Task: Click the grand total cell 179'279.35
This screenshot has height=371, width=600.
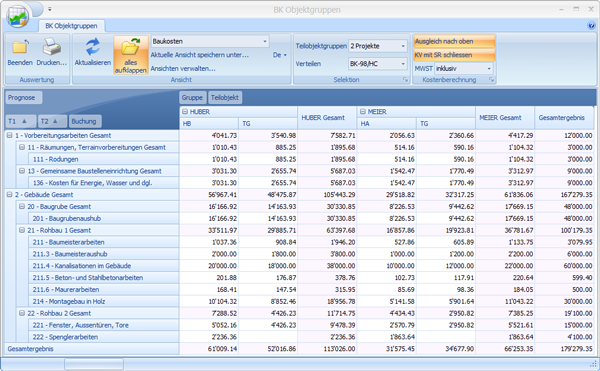Action: pyautogui.click(x=564, y=349)
